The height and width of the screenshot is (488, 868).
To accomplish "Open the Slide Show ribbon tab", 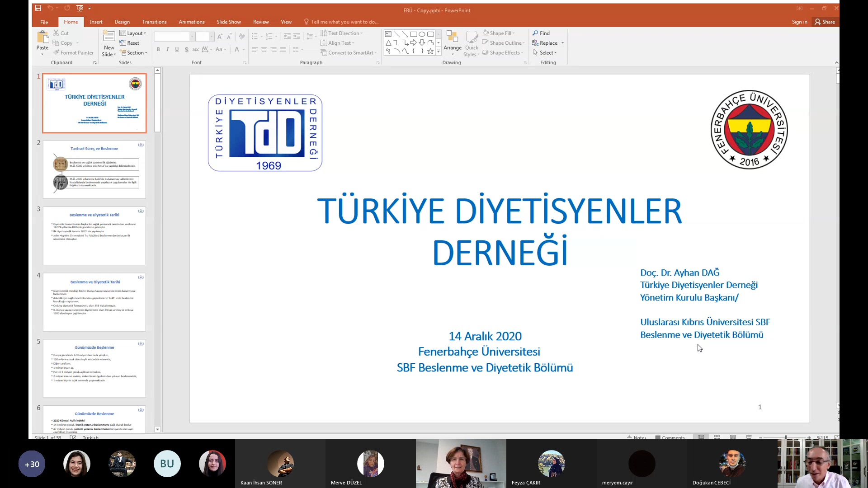I will click(x=229, y=22).
